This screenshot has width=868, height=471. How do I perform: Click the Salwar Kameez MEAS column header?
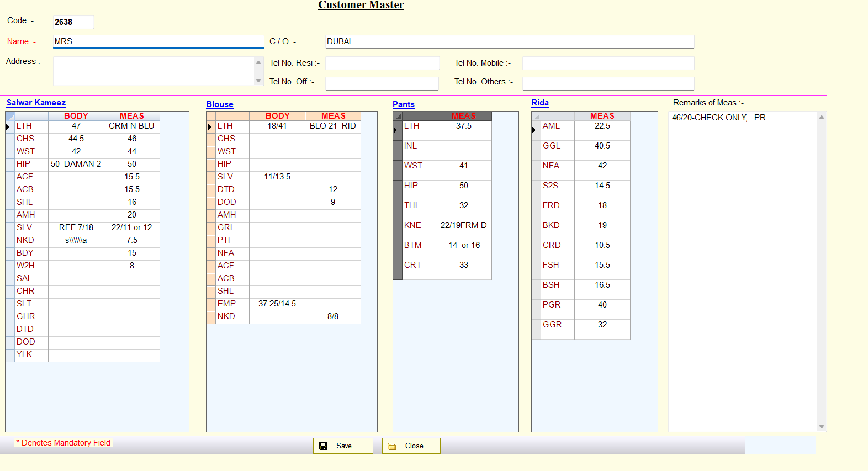(x=132, y=116)
